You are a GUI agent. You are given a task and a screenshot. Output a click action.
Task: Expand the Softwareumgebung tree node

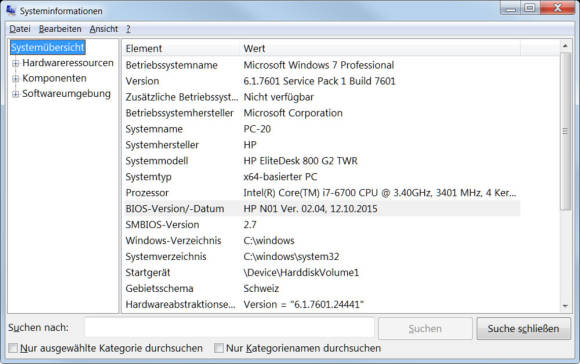click(16, 94)
